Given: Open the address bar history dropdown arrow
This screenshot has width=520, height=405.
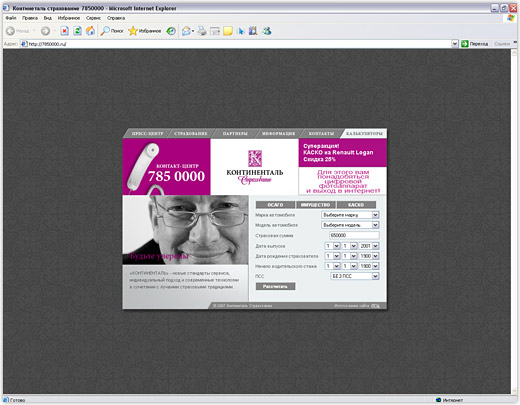Looking at the screenshot, I should [x=455, y=44].
